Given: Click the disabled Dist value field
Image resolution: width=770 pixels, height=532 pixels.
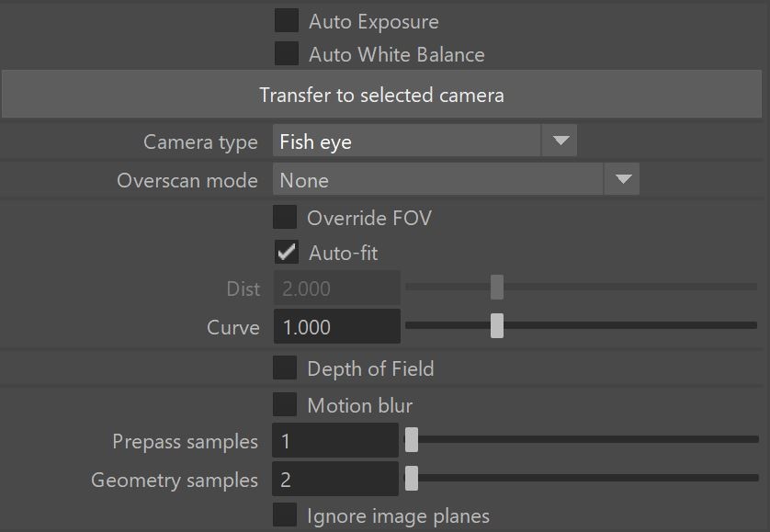Looking at the screenshot, I should [337, 288].
